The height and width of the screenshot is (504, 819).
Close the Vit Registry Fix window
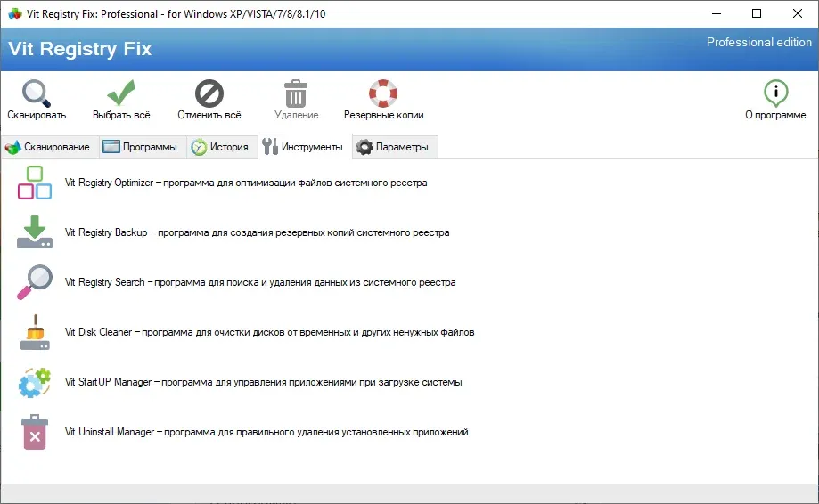pos(797,13)
